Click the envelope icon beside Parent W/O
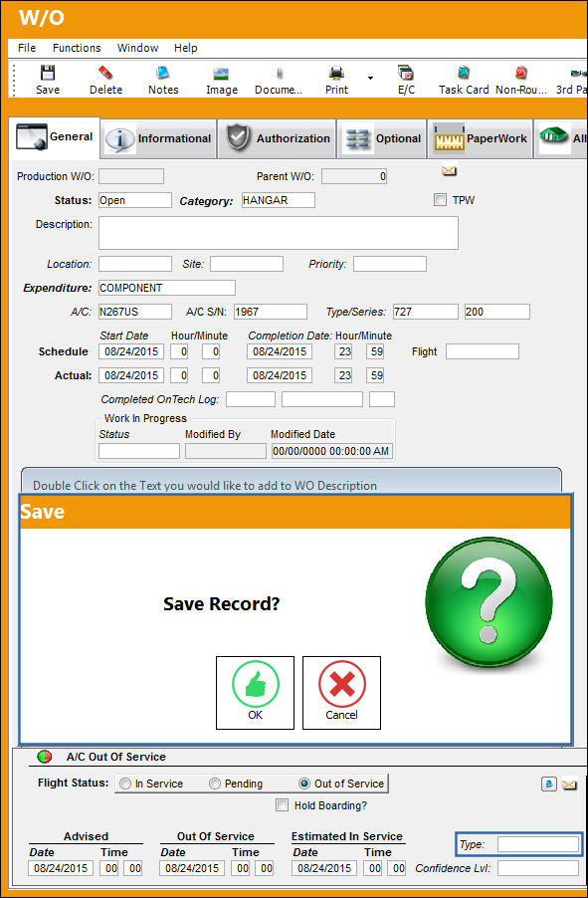This screenshot has width=588, height=898. (450, 170)
